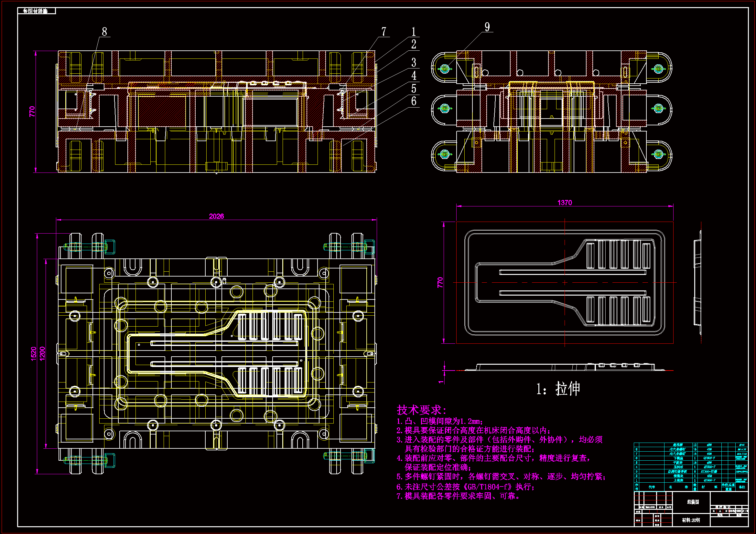
Task: Click the mirrored label box in top-left corner
Action: tap(37, 11)
